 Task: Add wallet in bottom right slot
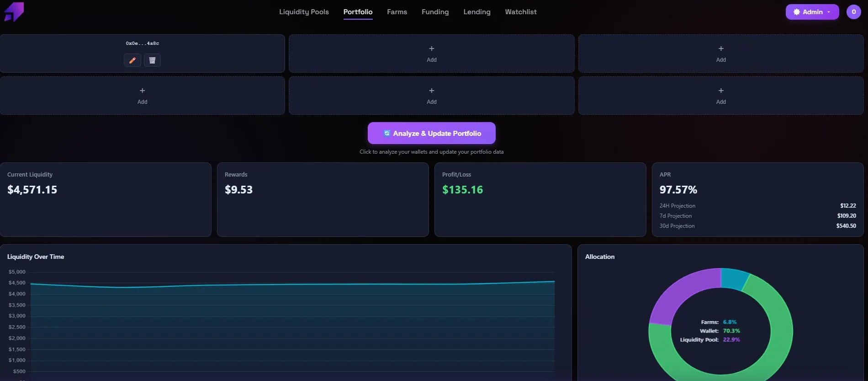coord(721,96)
